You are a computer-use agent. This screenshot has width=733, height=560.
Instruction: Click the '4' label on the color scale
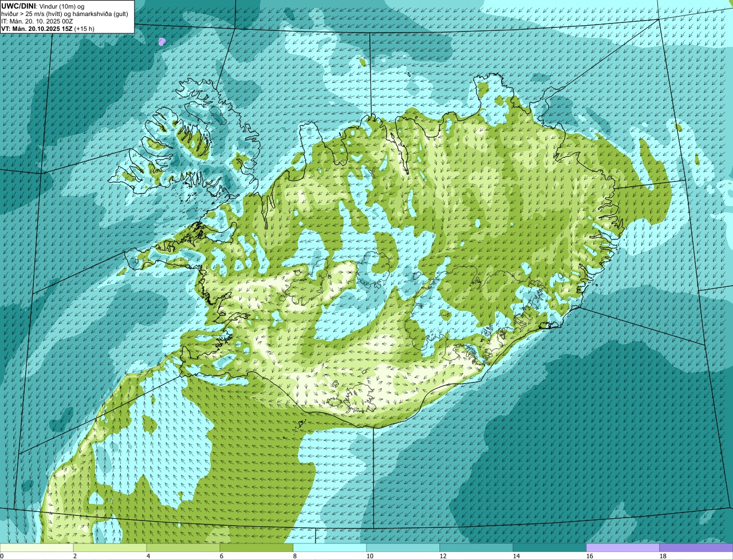point(148,556)
